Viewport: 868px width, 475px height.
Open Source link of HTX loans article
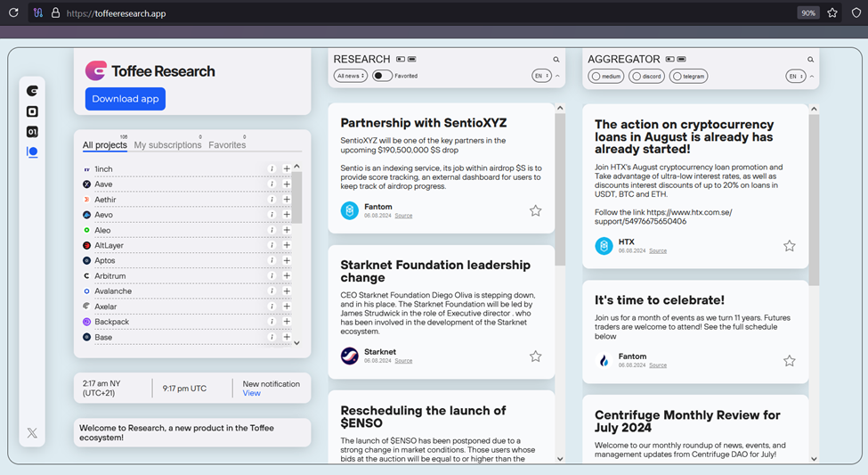pyautogui.click(x=658, y=251)
